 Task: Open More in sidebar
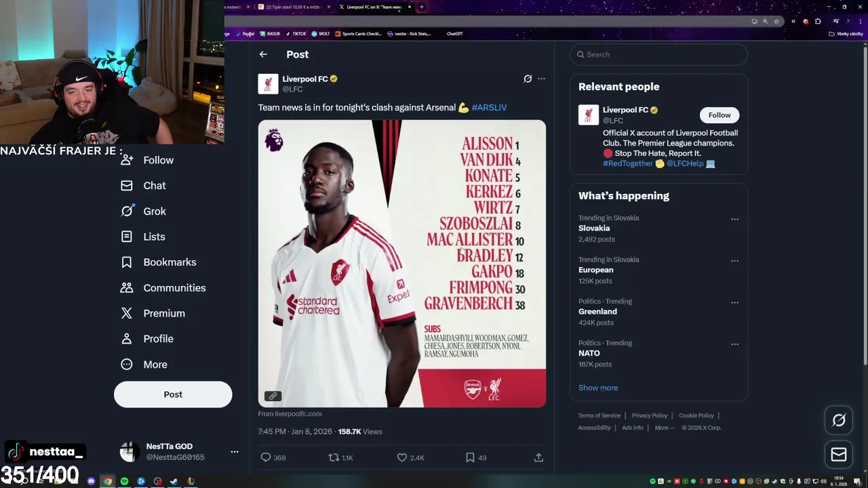click(144, 365)
